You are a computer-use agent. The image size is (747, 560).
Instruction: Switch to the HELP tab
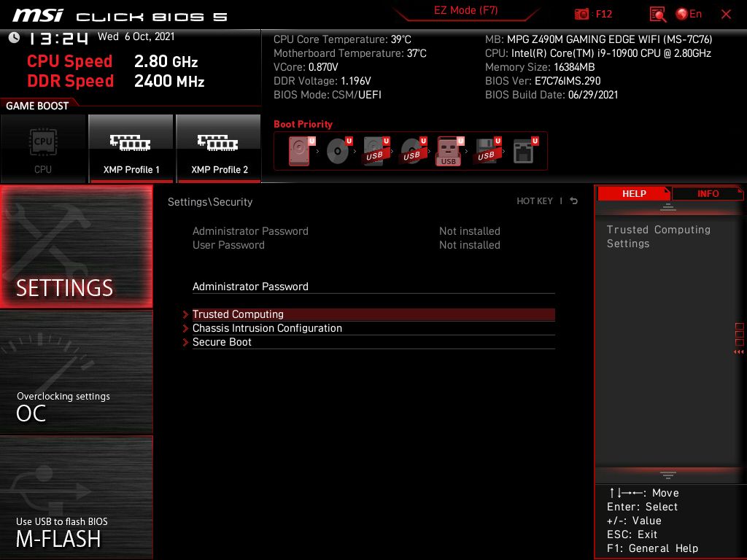(634, 194)
